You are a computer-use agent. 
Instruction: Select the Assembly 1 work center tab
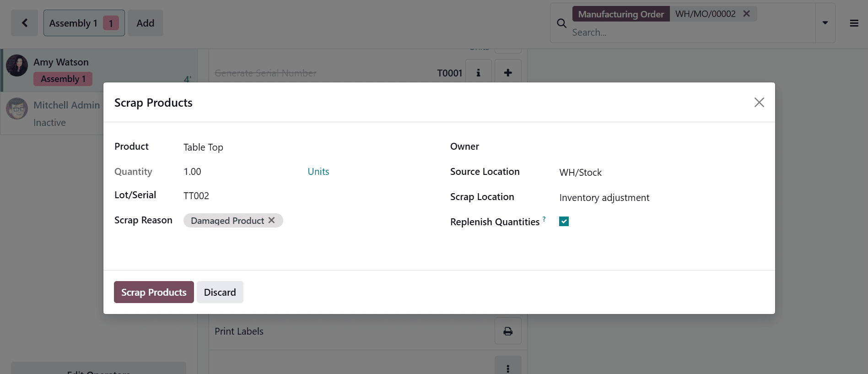pyautogui.click(x=84, y=23)
